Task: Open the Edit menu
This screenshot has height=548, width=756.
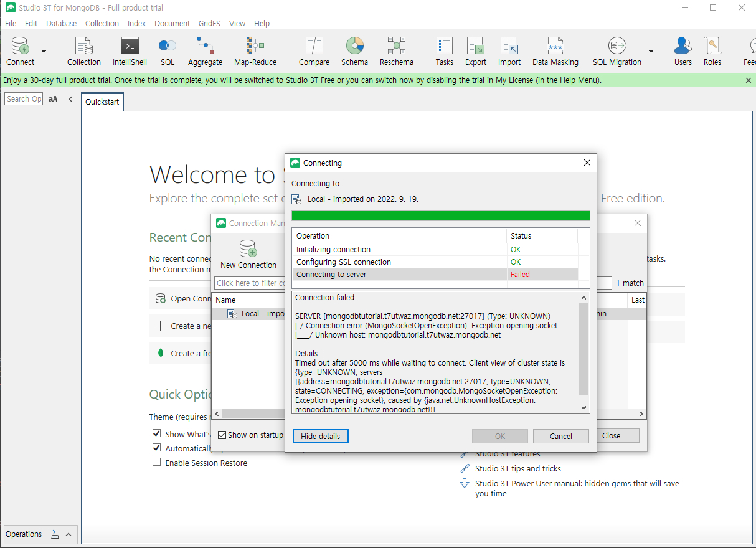Action: tap(31, 23)
